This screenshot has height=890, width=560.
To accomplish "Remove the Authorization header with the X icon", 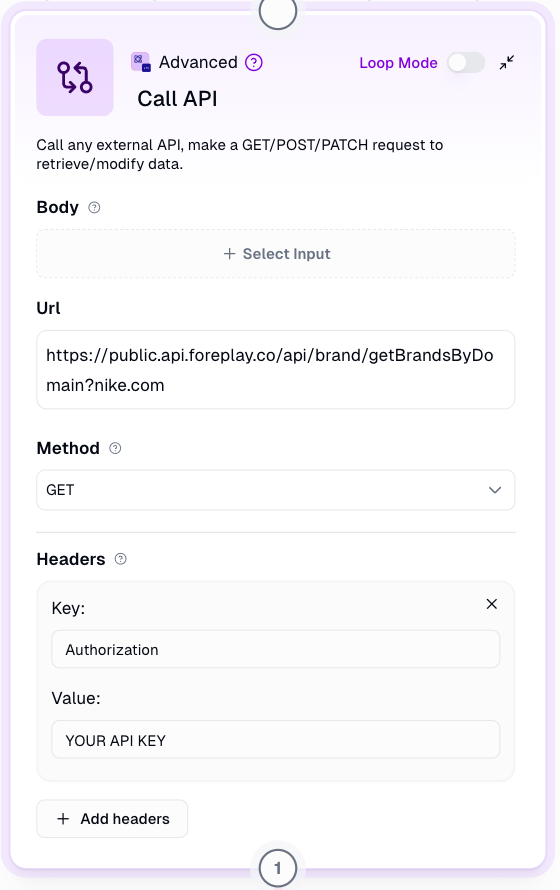I will (x=492, y=604).
